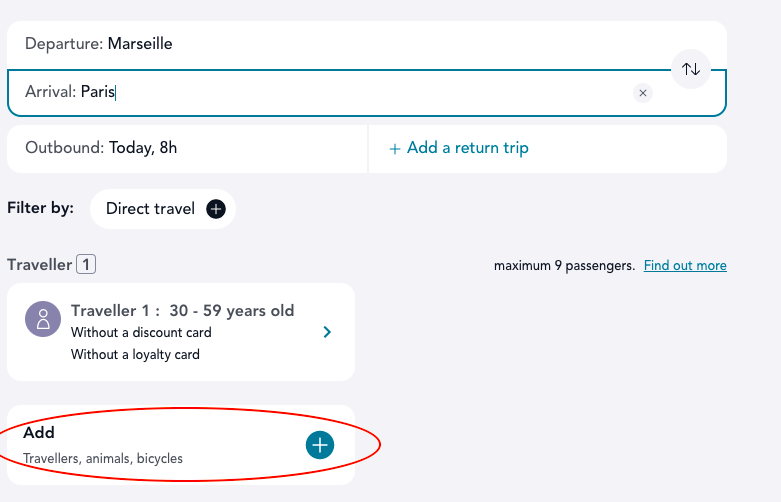
Task: Expand Traveller 1 details with the chevron
Action: (x=328, y=332)
